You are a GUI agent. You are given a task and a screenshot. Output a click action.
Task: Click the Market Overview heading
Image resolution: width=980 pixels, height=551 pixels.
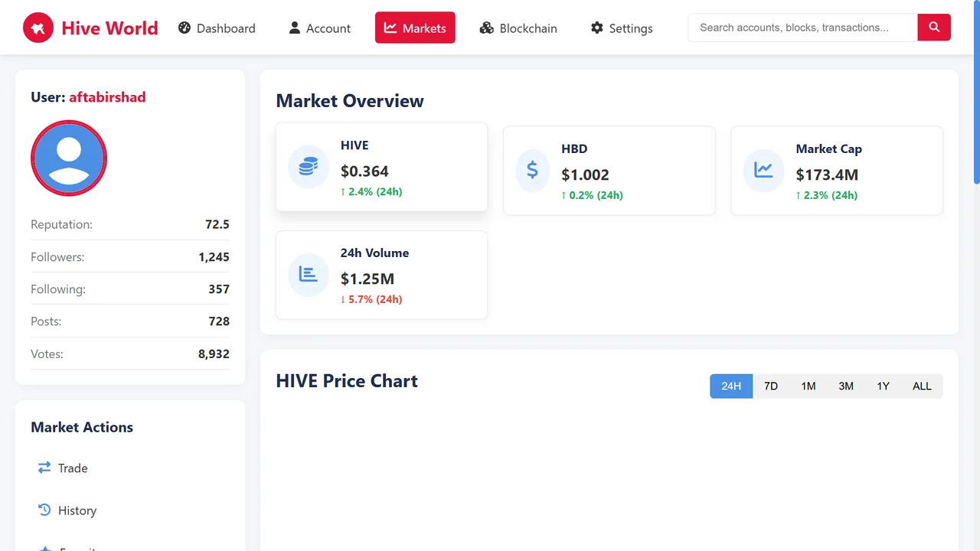tap(350, 101)
